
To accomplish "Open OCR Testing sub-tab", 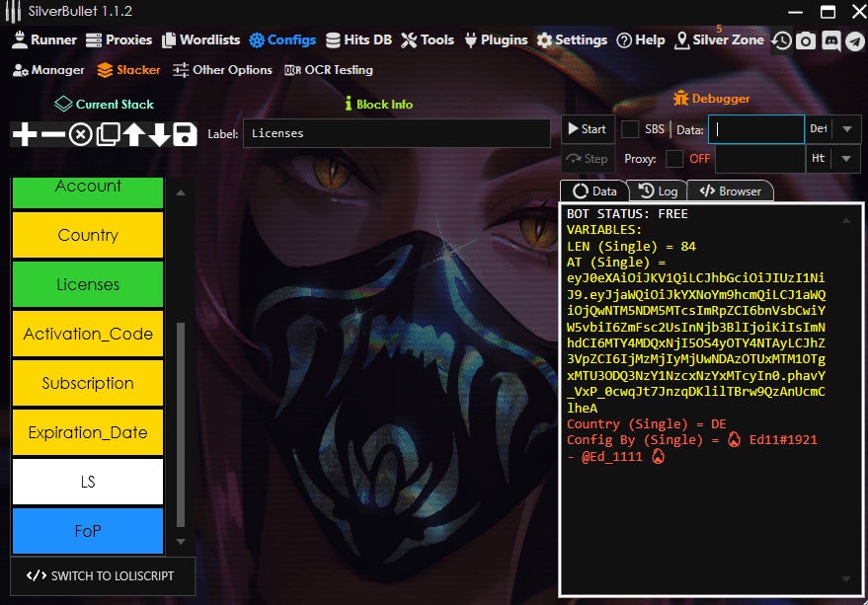I will coord(328,70).
